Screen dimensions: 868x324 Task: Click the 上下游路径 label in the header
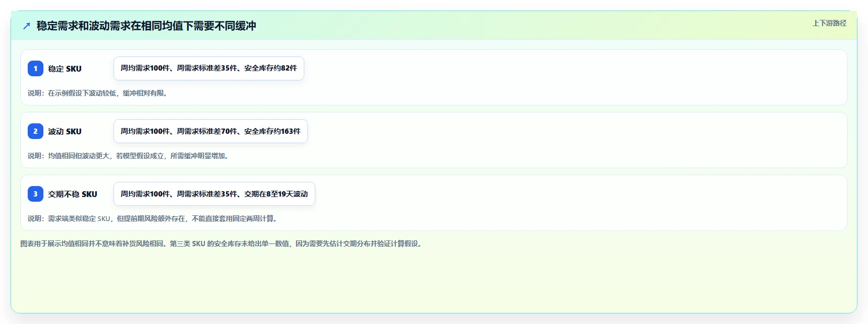[829, 23]
